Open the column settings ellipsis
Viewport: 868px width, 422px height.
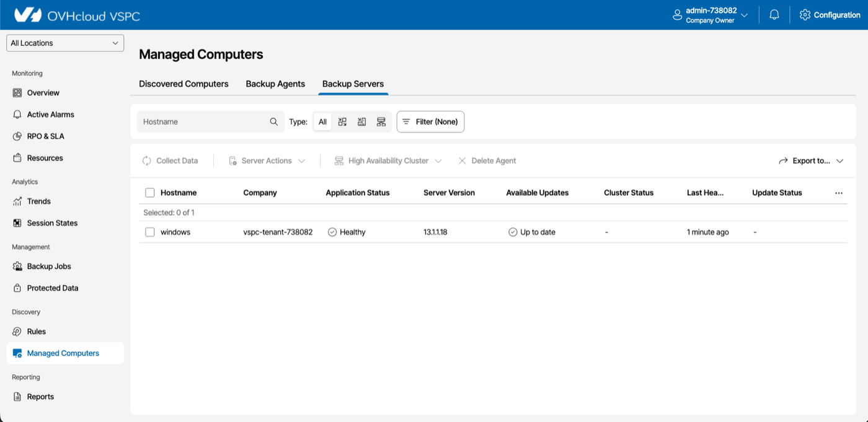[839, 193]
